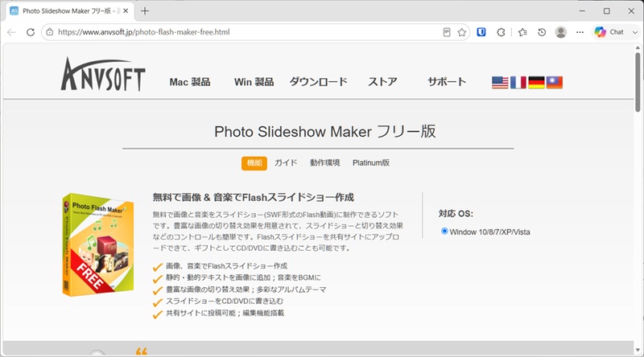Maximize the browser window
644x357 pixels.
[607, 11]
